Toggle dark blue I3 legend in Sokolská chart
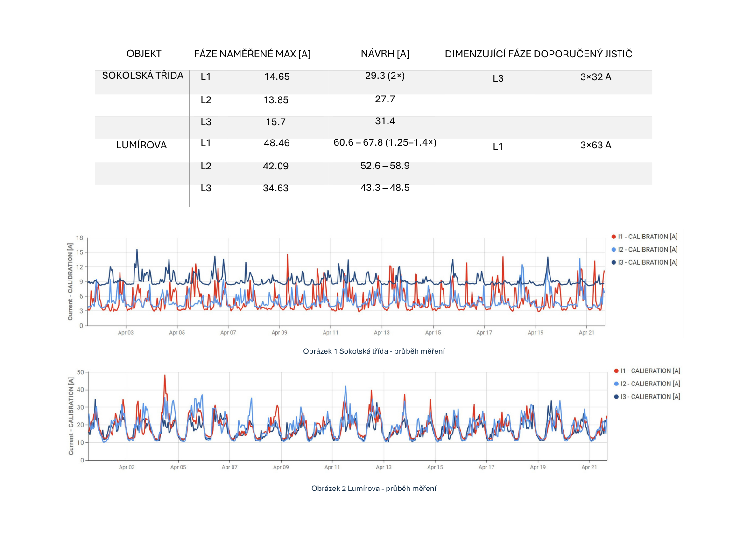This screenshot has width=747, height=560. [644, 263]
